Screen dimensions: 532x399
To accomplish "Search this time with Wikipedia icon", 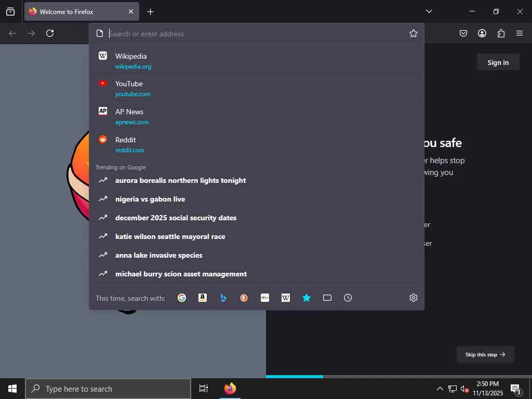I will [286, 298].
